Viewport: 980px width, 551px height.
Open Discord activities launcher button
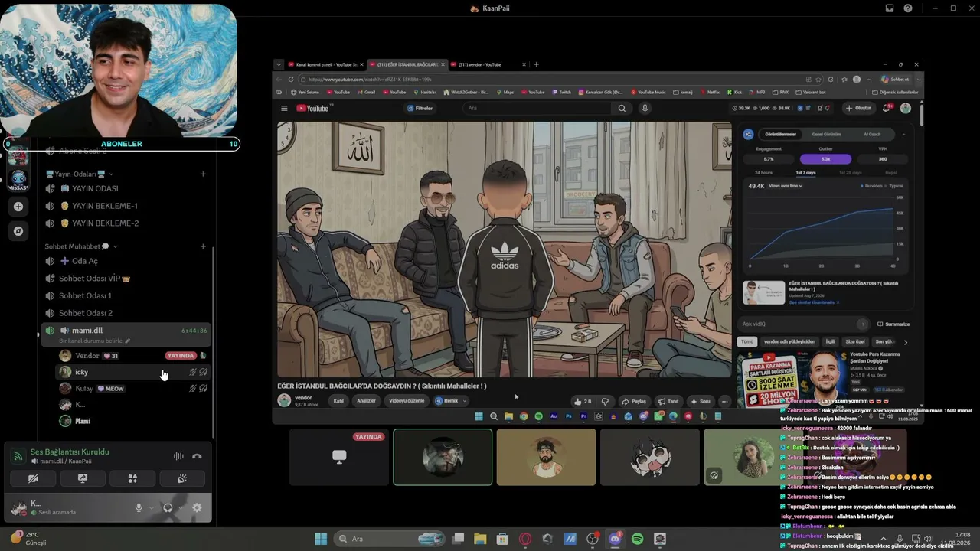coord(132,478)
